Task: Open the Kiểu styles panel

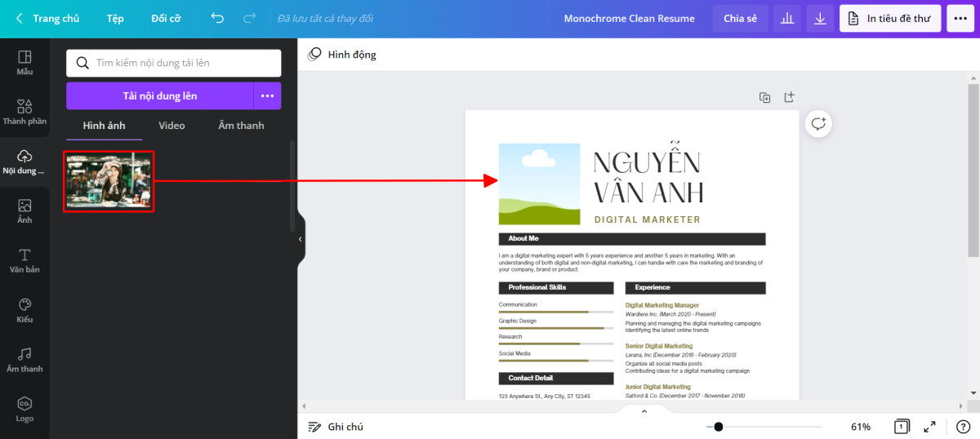Action: point(24,310)
